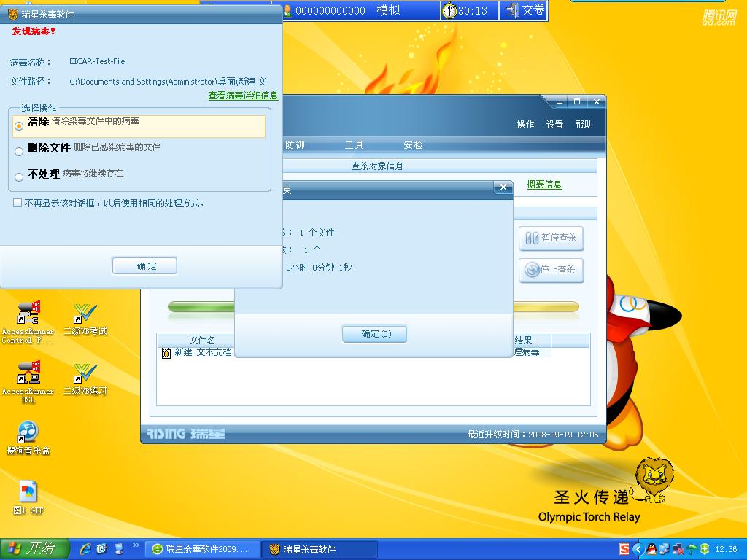
Task: Click the candidate user icon in exam bar
Action: (x=287, y=10)
